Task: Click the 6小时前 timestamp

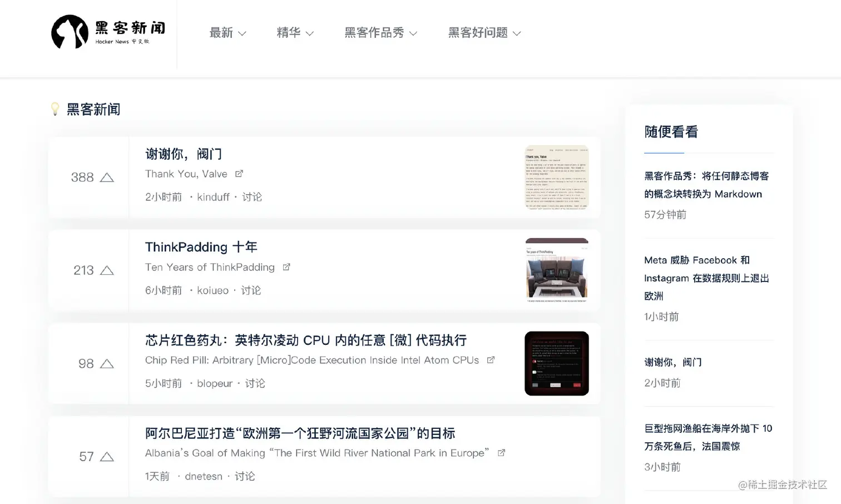Action: coord(164,290)
